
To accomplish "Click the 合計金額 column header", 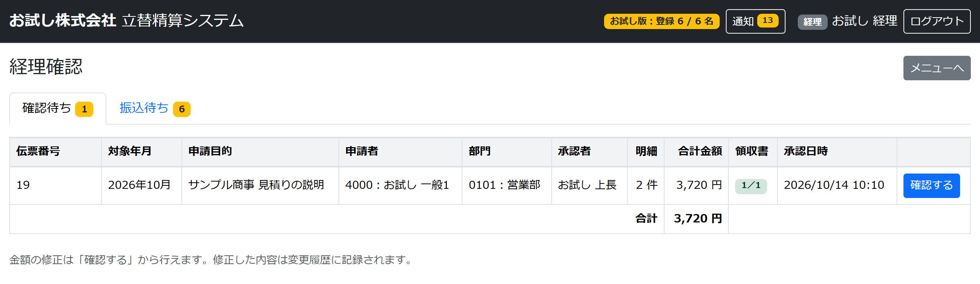I will (700, 151).
